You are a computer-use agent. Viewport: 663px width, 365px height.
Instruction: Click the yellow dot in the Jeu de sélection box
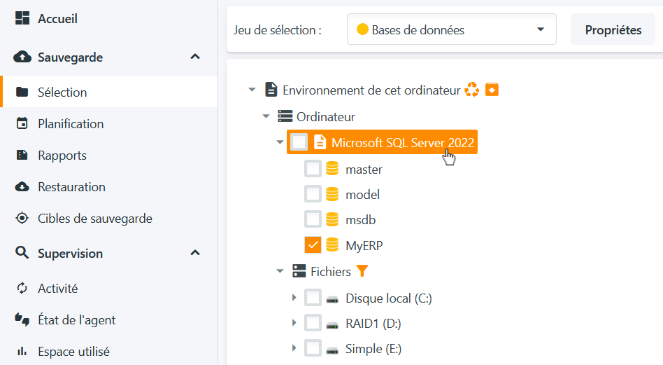[x=362, y=29]
